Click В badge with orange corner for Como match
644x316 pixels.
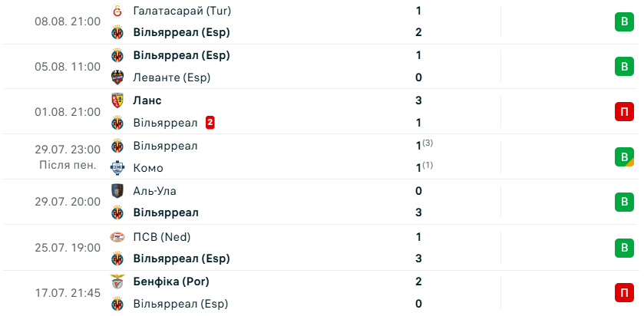click(624, 156)
